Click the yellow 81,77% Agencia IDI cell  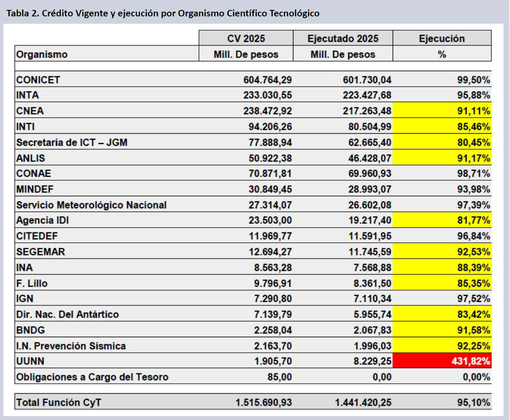[442, 220]
